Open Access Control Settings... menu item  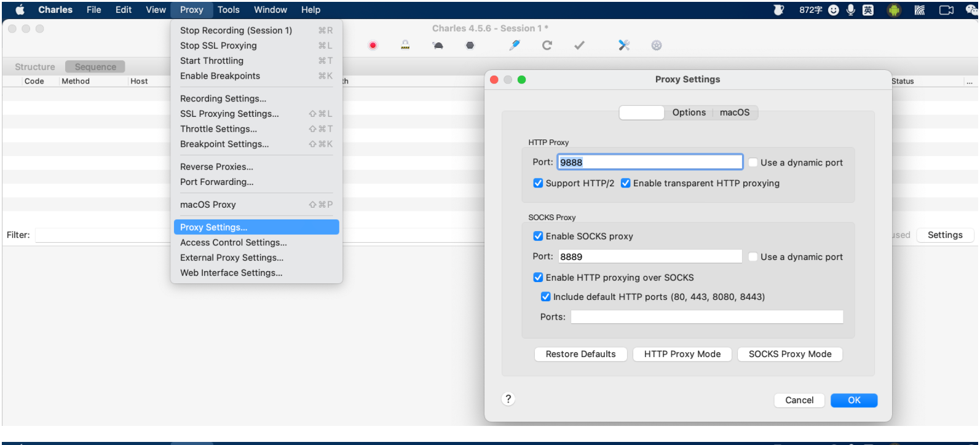coord(256,243)
